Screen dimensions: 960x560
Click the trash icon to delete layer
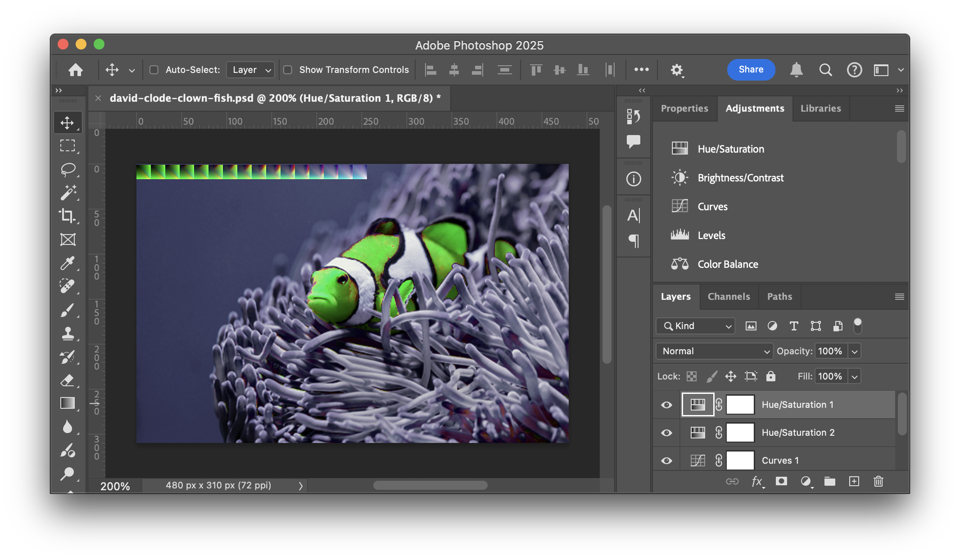pyautogui.click(x=878, y=481)
